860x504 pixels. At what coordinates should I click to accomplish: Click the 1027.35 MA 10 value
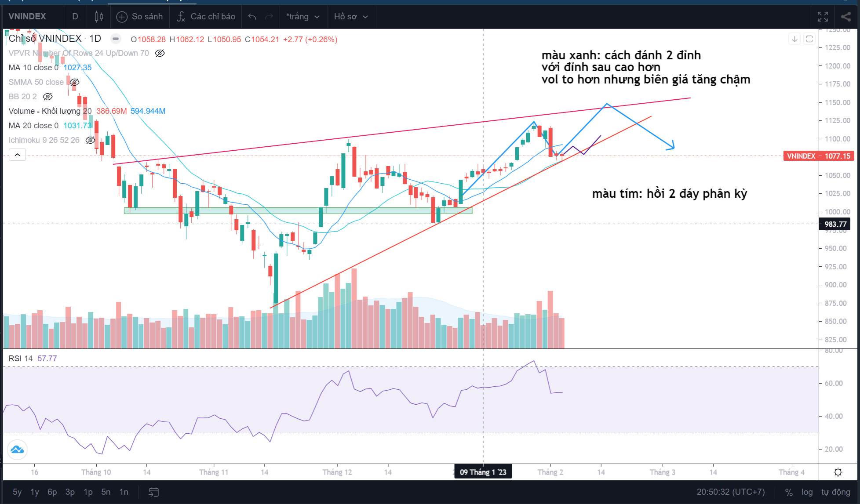pyautogui.click(x=77, y=68)
